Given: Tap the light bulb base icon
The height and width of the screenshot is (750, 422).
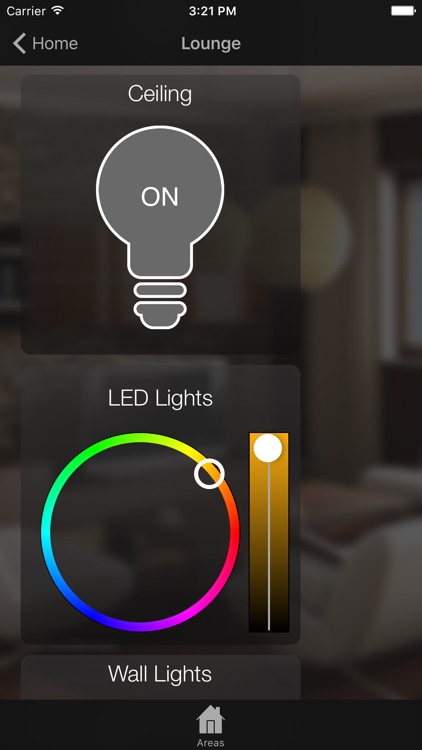Looking at the screenshot, I should [160, 305].
